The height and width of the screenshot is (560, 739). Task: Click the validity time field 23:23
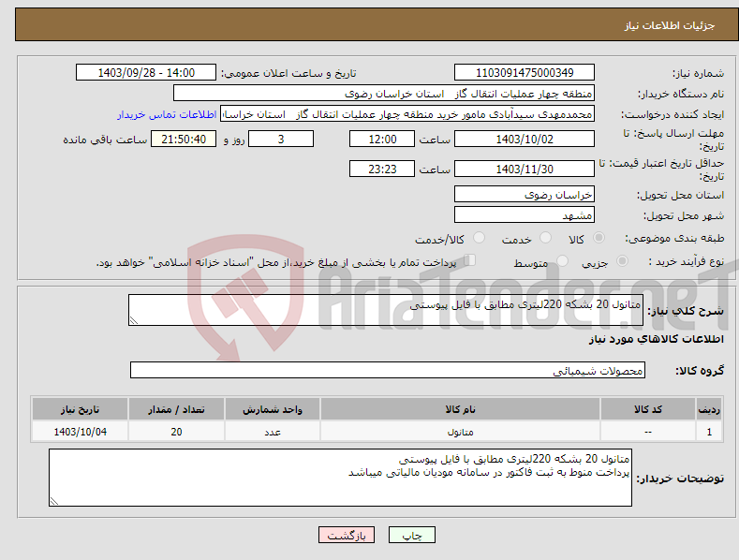coord(382,169)
